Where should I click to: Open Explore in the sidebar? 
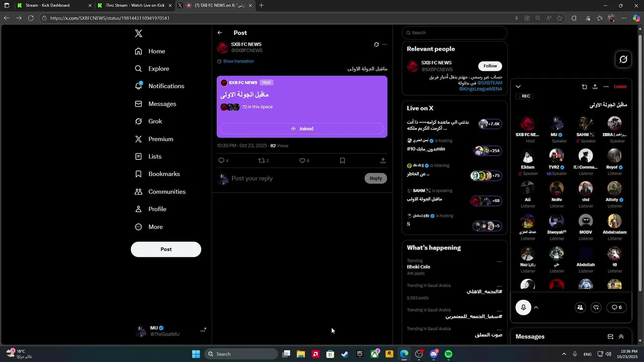[152, 68]
